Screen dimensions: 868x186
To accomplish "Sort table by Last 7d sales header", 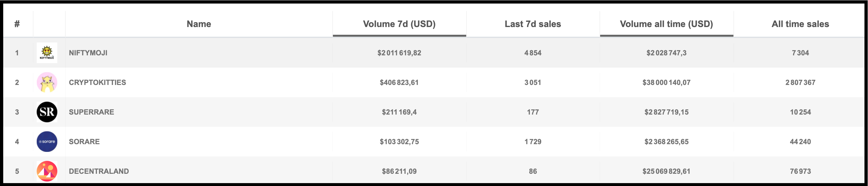I will [x=533, y=24].
